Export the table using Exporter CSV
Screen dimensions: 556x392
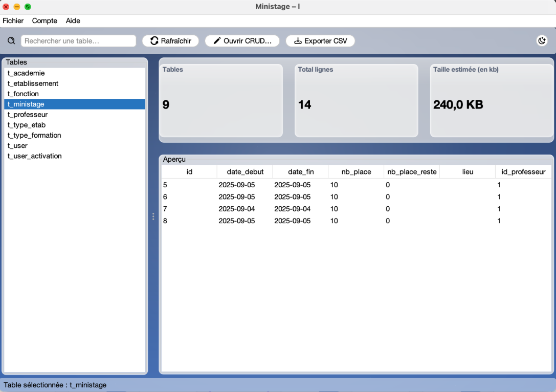320,41
